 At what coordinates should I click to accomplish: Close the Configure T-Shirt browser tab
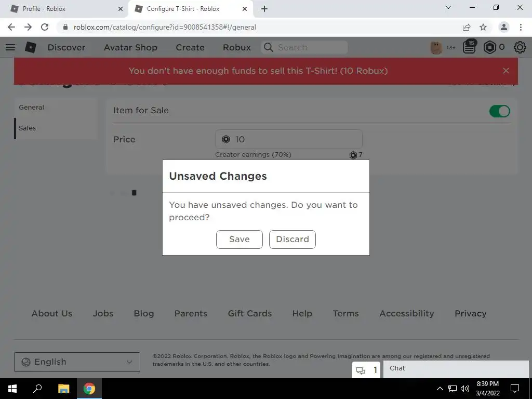click(x=245, y=9)
